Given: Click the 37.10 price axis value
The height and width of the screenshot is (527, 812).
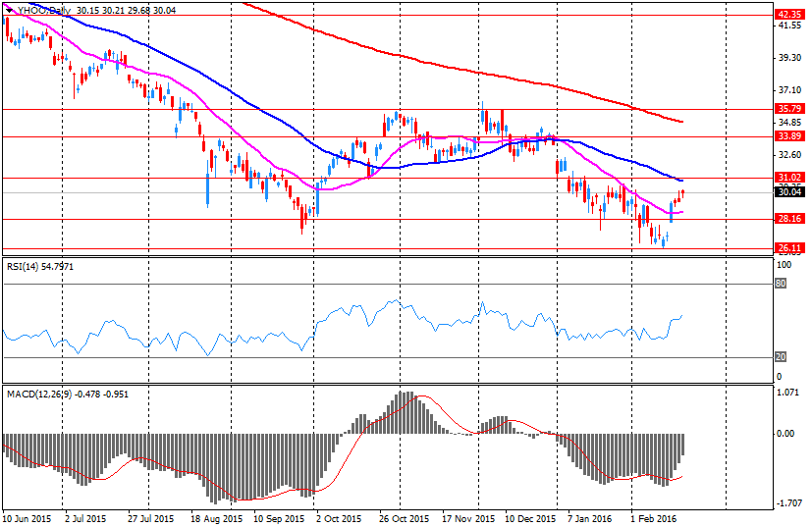Looking at the screenshot, I should tap(789, 90).
